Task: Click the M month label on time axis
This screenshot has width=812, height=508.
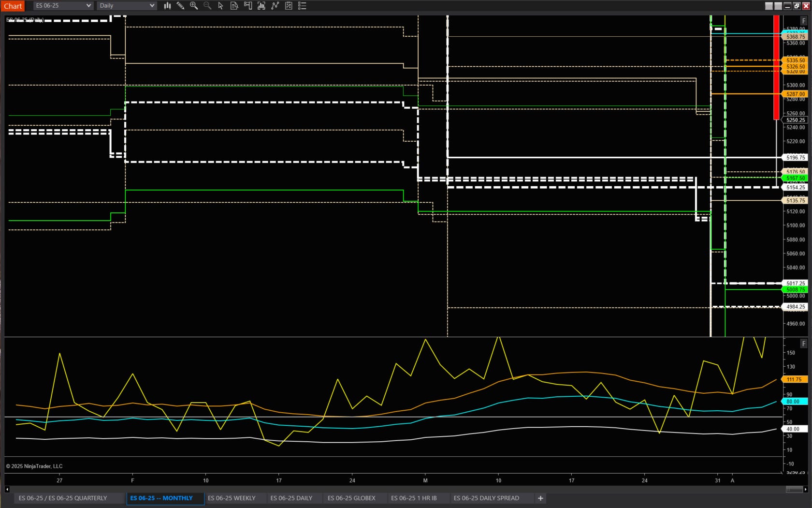Action: point(425,480)
